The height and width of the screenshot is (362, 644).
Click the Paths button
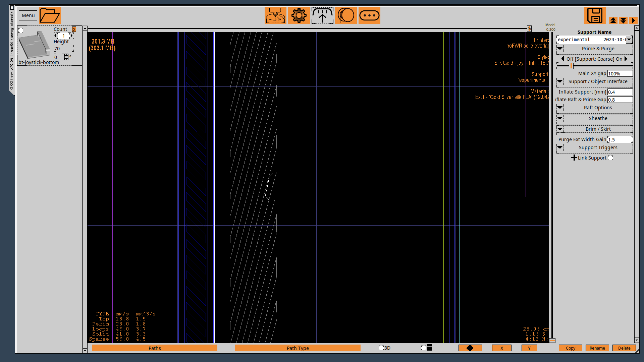[x=155, y=348]
